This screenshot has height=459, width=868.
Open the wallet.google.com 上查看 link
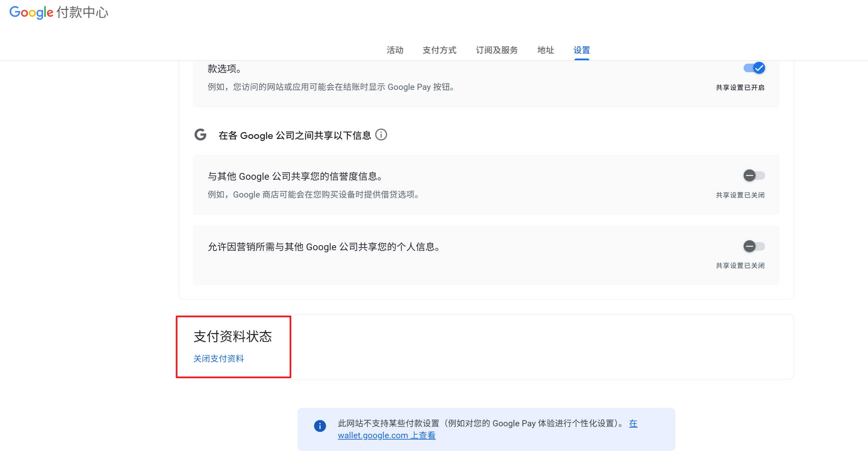click(387, 436)
